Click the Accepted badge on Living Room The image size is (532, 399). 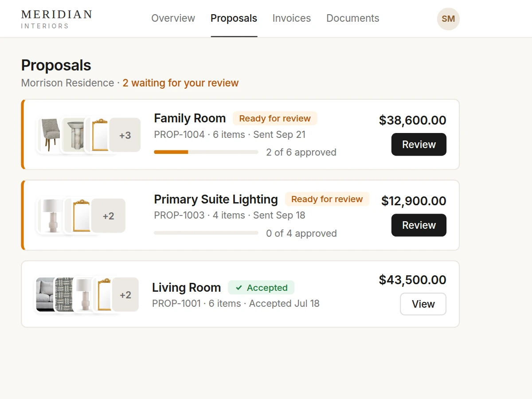[261, 288]
